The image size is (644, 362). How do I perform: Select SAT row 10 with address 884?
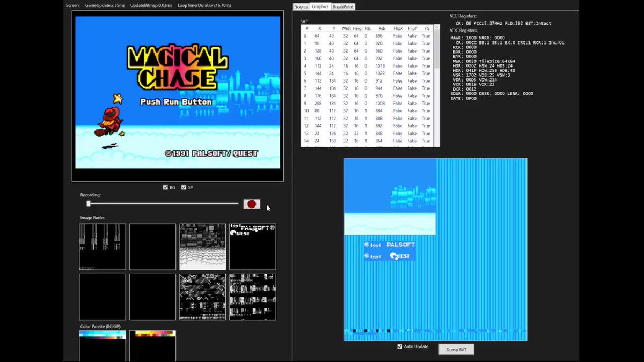tap(368, 111)
